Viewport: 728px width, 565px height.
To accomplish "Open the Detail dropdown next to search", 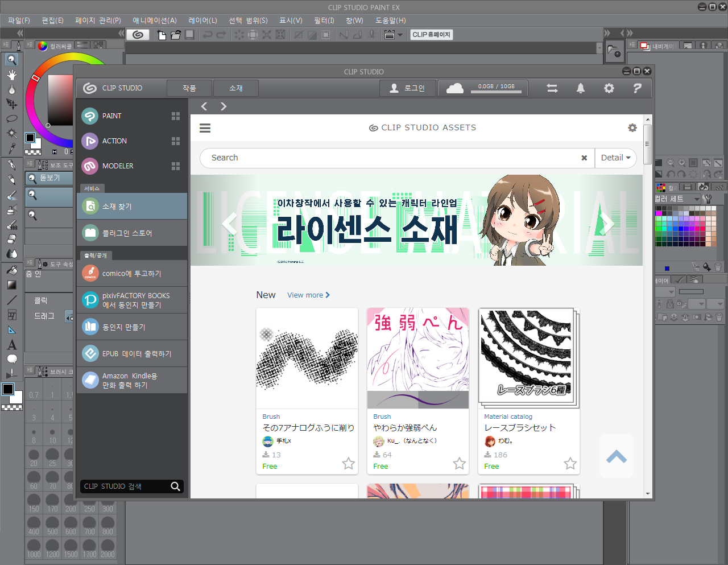I will (x=616, y=158).
